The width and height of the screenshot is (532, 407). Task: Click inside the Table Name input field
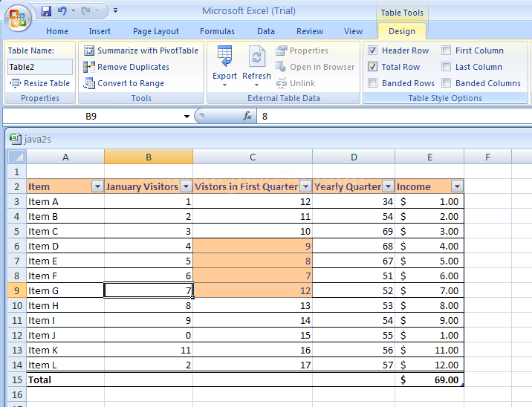[40, 67]
